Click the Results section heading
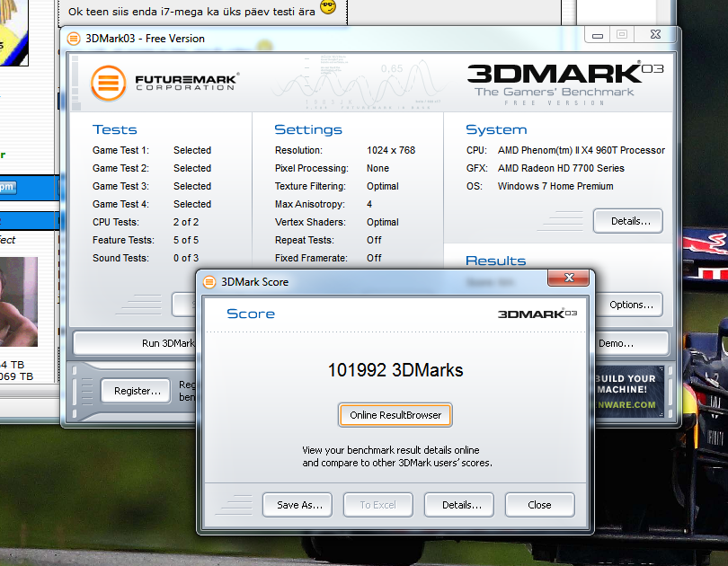The image size is (728, 566). pyautogui.click(x=496, y=261)
